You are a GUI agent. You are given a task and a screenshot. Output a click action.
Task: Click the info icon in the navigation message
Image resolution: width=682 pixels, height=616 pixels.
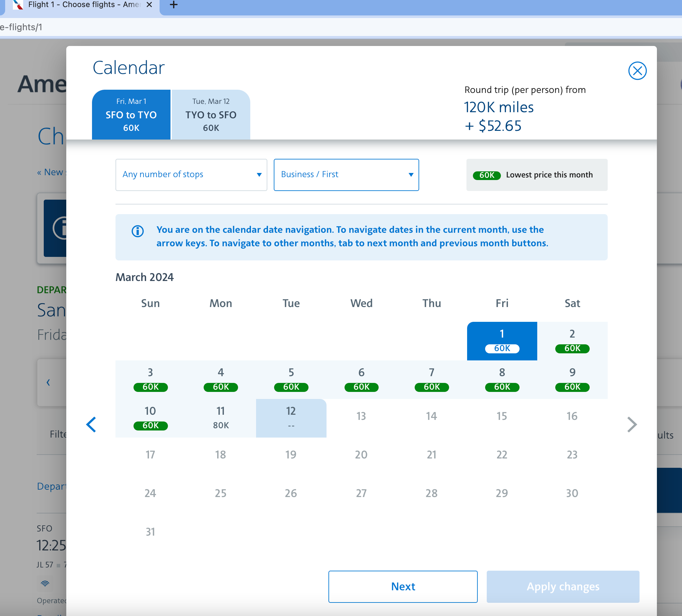coord(137,231)
